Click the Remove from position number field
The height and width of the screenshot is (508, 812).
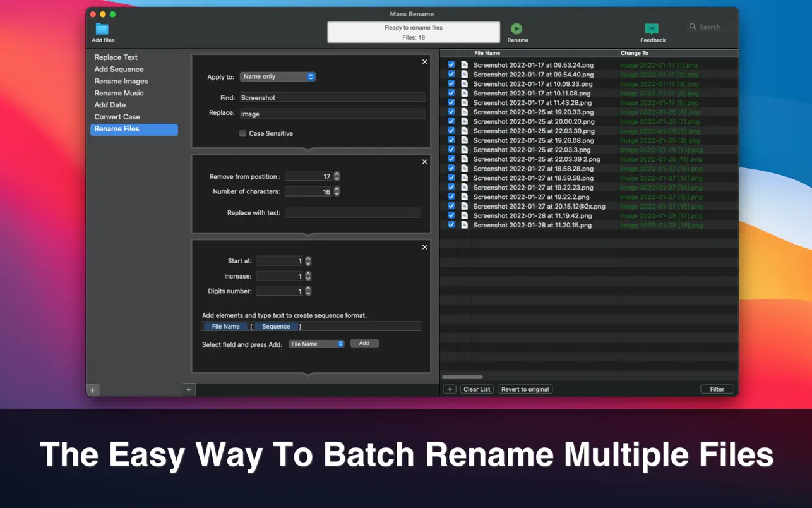pyautogui.click(x=309, y=176)
